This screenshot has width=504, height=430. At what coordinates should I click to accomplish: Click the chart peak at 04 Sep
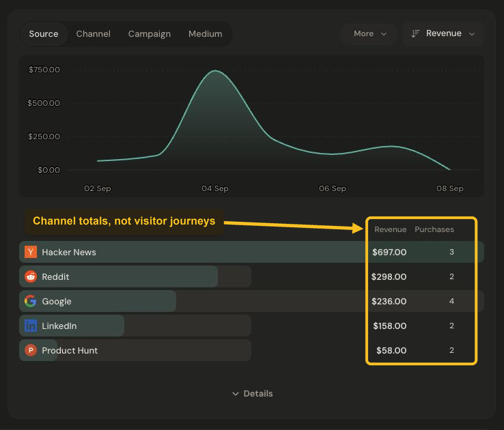(215, 70)
